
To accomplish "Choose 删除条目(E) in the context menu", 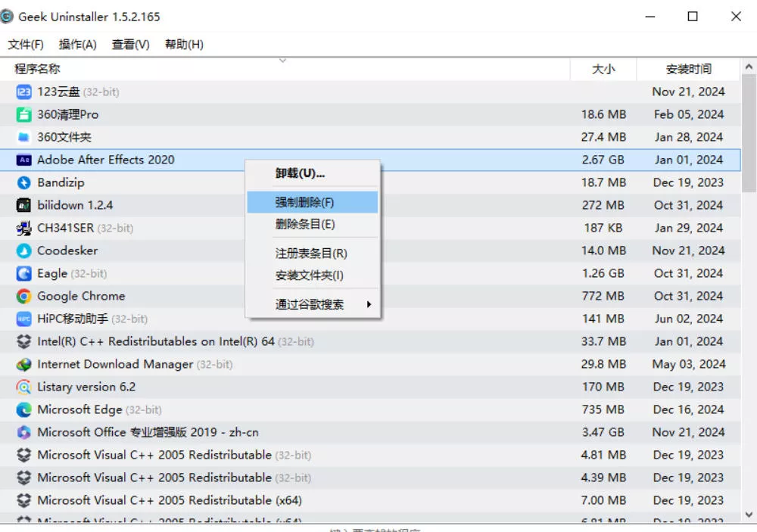I will [313, 224].
